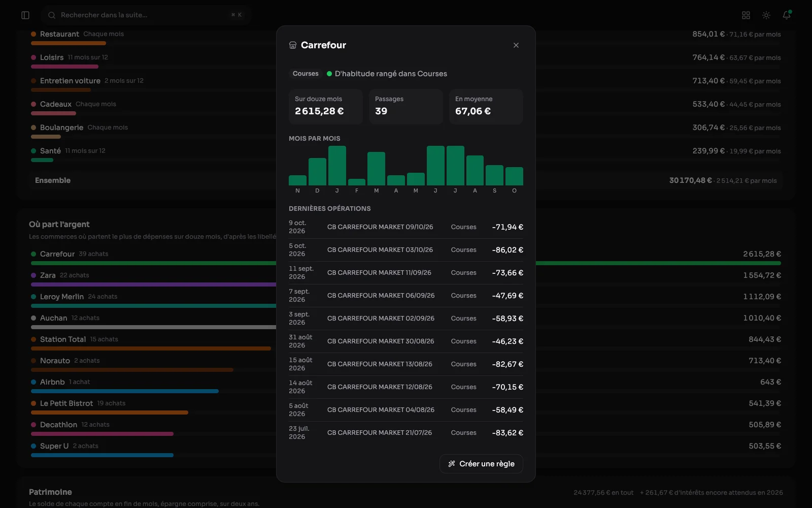
Task: Switch theme with the sun icon
Action: point(766,15)
